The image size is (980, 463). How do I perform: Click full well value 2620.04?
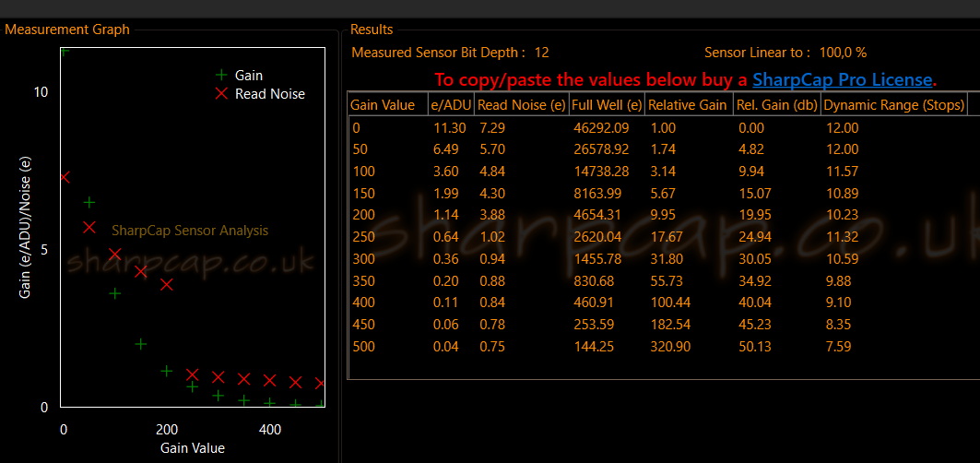[x=598, y=237]
